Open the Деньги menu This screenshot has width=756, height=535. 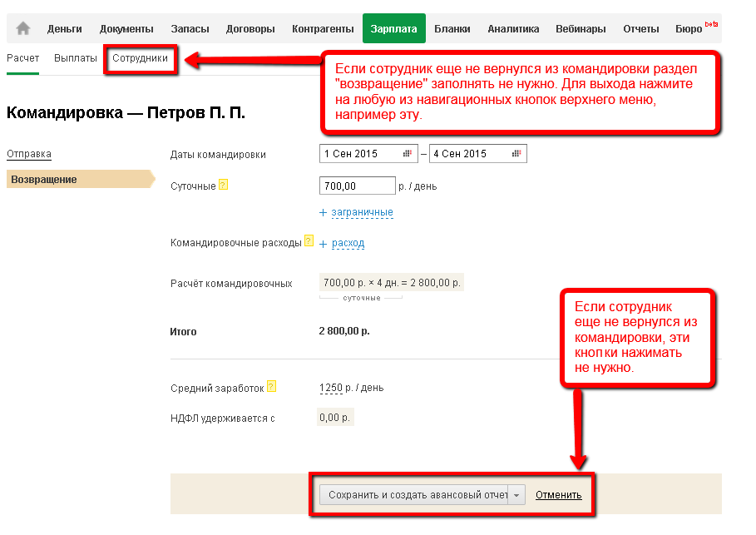click(x=65, y=29)
